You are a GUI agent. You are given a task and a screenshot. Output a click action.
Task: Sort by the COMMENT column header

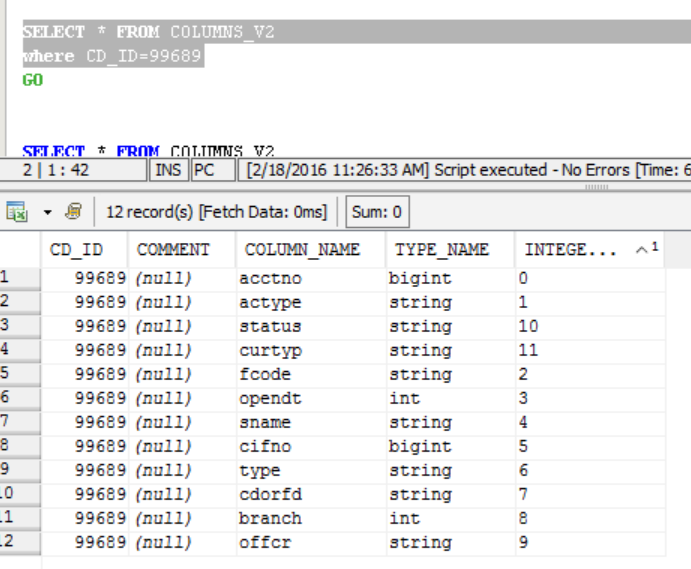pos(182,249)
